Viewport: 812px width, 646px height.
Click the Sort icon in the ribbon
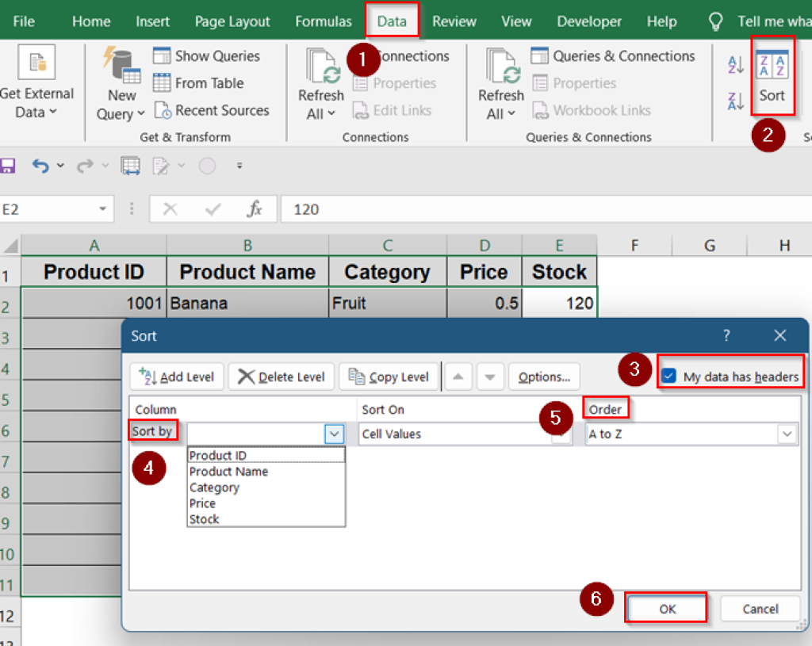772,76
